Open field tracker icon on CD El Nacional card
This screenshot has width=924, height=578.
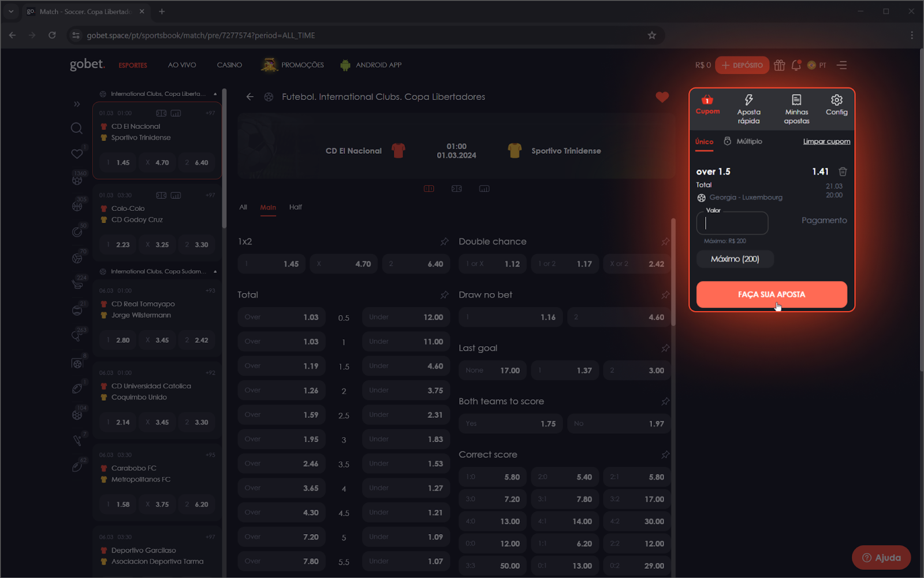(x=161, y=113)
